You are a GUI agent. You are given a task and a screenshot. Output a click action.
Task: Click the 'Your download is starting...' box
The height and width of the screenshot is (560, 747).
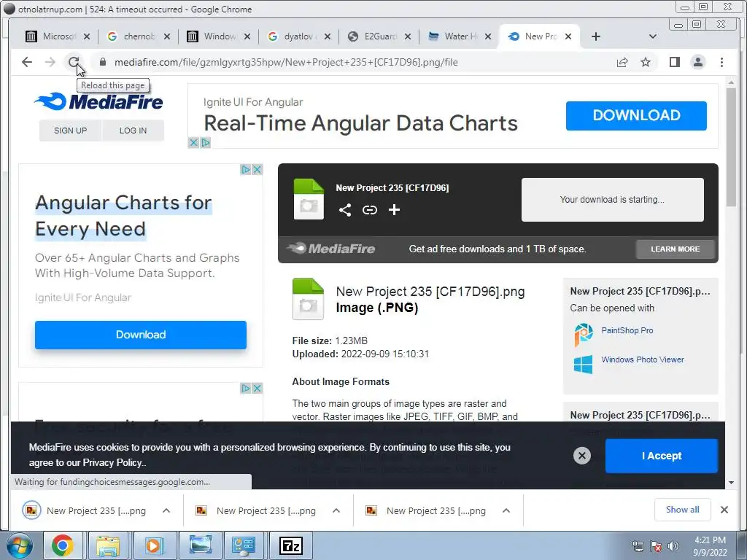click(612, 200)
